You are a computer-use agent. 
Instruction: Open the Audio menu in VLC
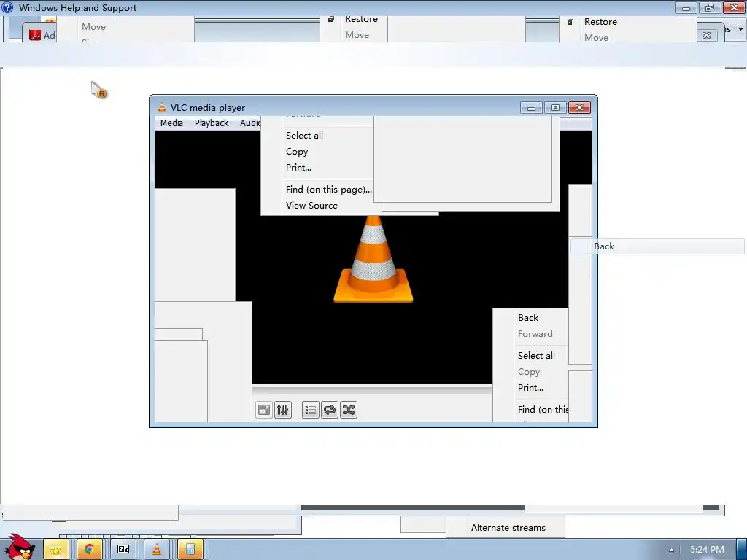click(250, 122)
